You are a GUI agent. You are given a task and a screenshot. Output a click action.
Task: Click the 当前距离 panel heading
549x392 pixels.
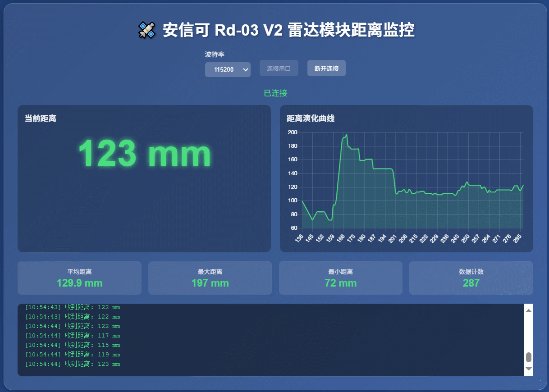(x=41, y=119)
